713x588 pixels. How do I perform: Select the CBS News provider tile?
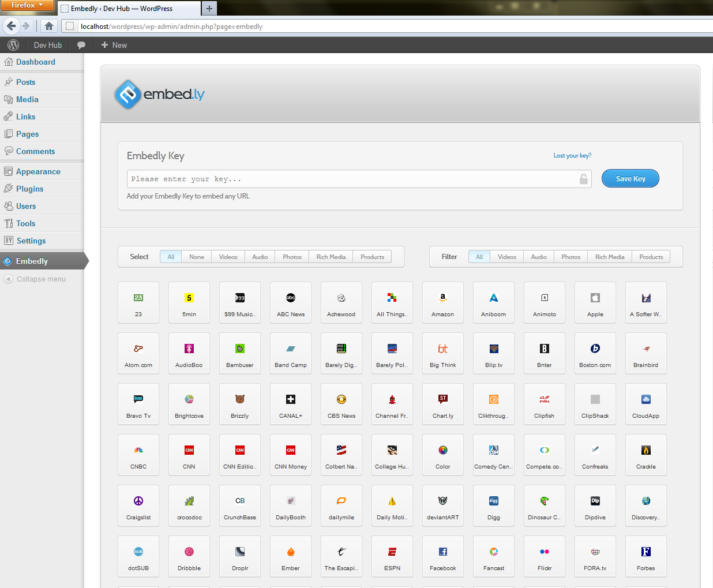click(x=342, y=404)
